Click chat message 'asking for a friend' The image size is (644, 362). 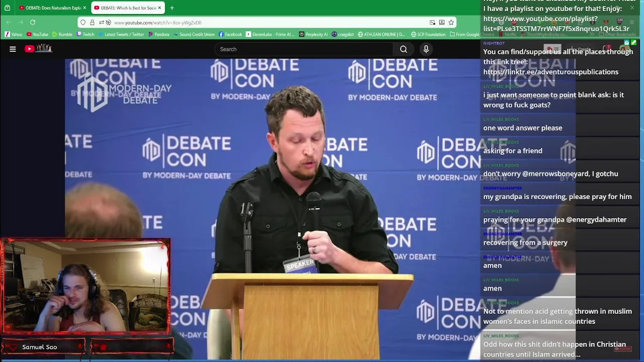[513, 151]
